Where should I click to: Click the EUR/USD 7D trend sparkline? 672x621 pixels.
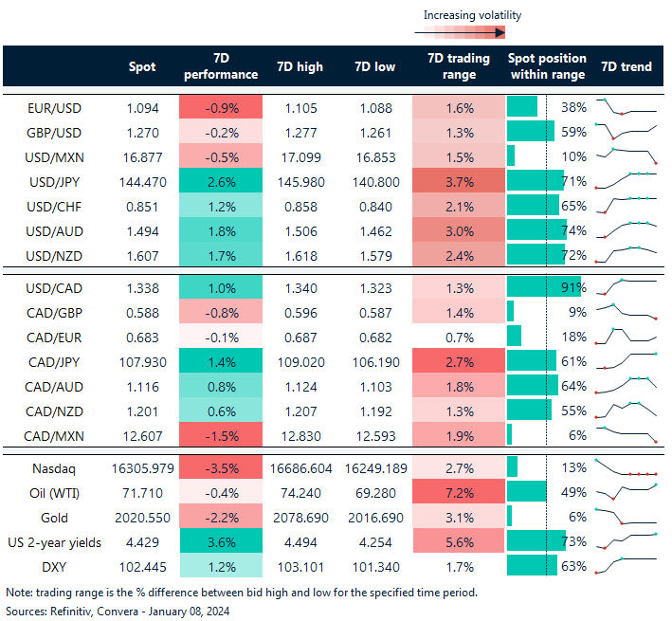pos(626,106)
